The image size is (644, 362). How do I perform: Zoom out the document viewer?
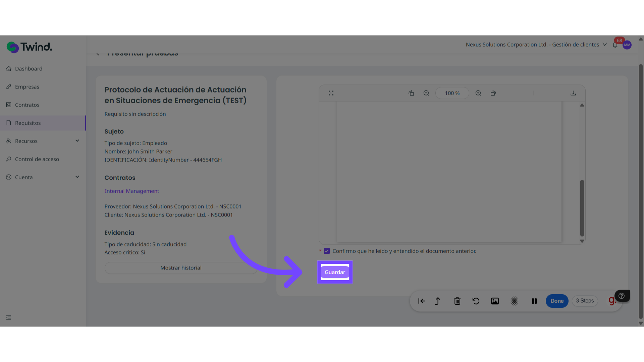[426, 93]
